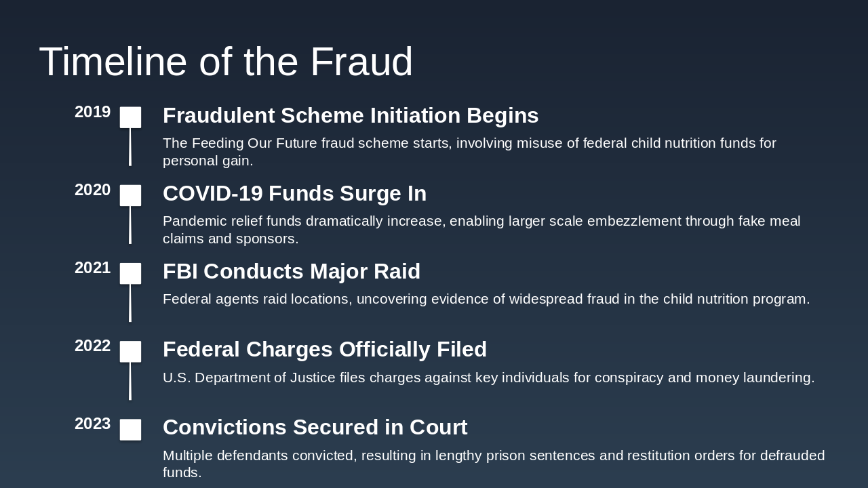Click the 2023 year label
Image resolution: width=868 pixels, height=488 pixels.
pyautogui.click(x=92, y=424)
